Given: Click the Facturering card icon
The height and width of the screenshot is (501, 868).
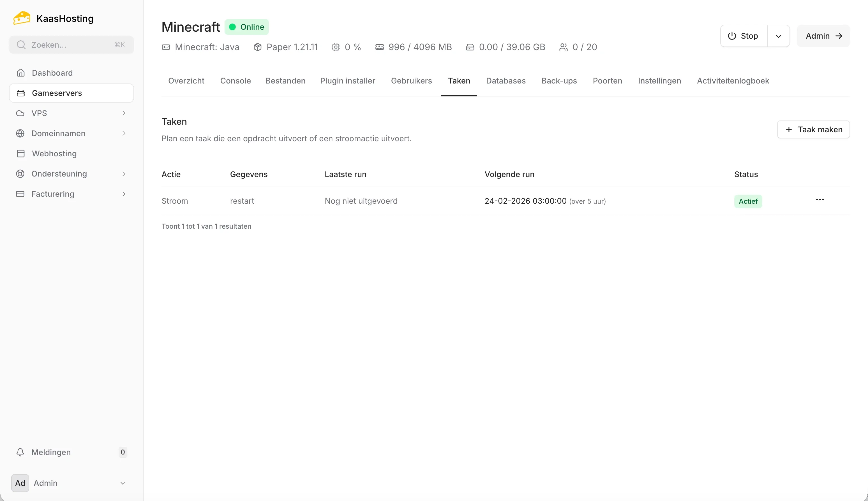Looking at the screenshot, I should [20, 194].
